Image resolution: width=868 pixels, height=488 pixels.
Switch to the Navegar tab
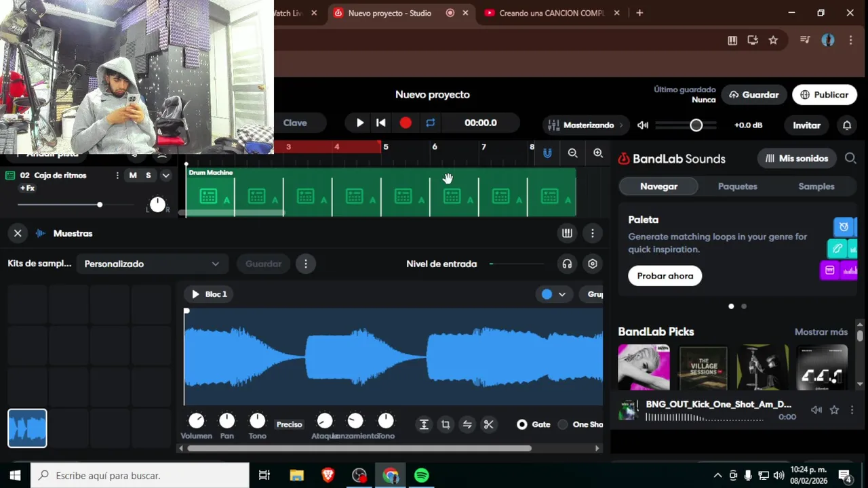tap(658, 186)
